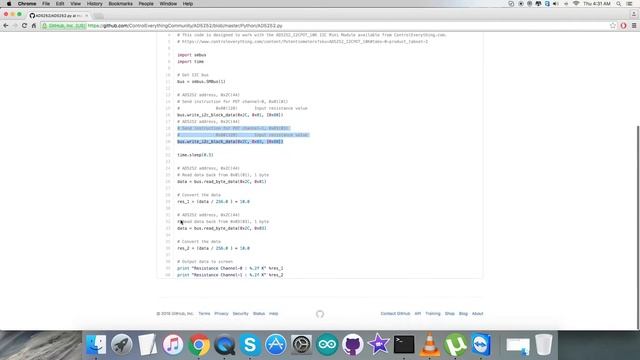The width and height of the screenshot is (640, 360).
Task: Open the Blog footer link
Action: point(463,313)
